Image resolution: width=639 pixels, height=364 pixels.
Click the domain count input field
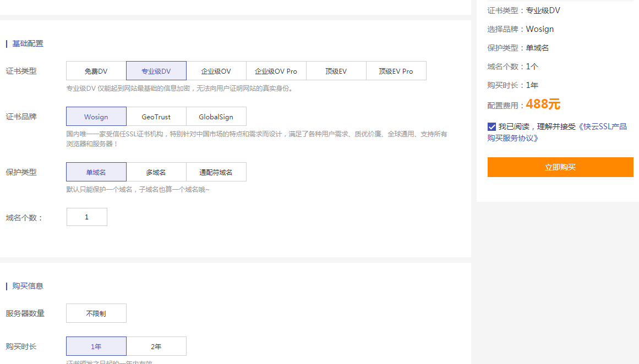coord(86,217)
